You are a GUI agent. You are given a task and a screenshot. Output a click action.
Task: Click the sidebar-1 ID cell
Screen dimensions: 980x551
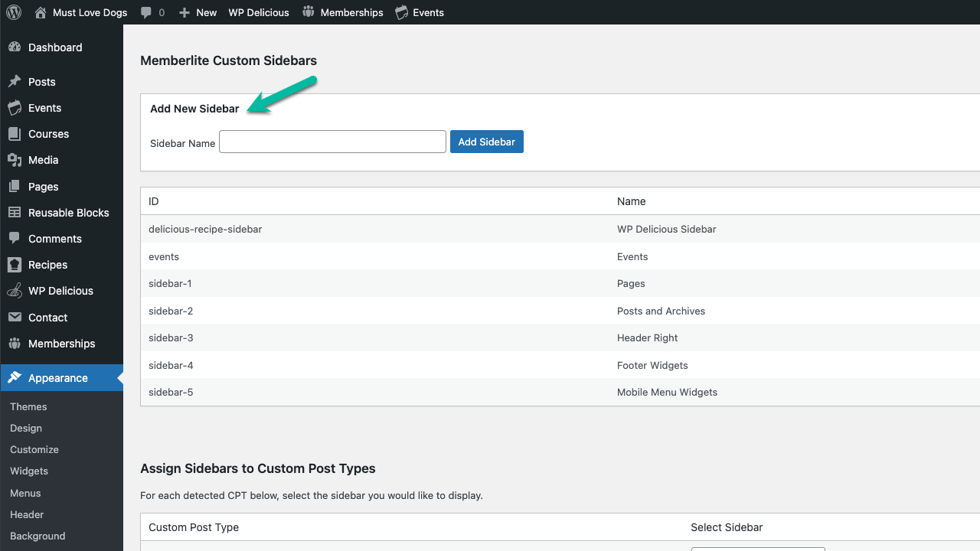[170, 283]
